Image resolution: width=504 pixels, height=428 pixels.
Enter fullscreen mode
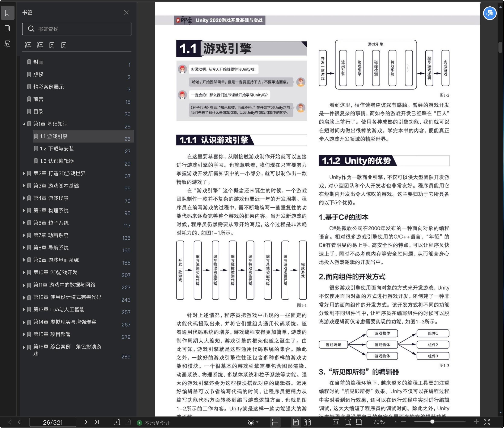(x=487, y=422)
